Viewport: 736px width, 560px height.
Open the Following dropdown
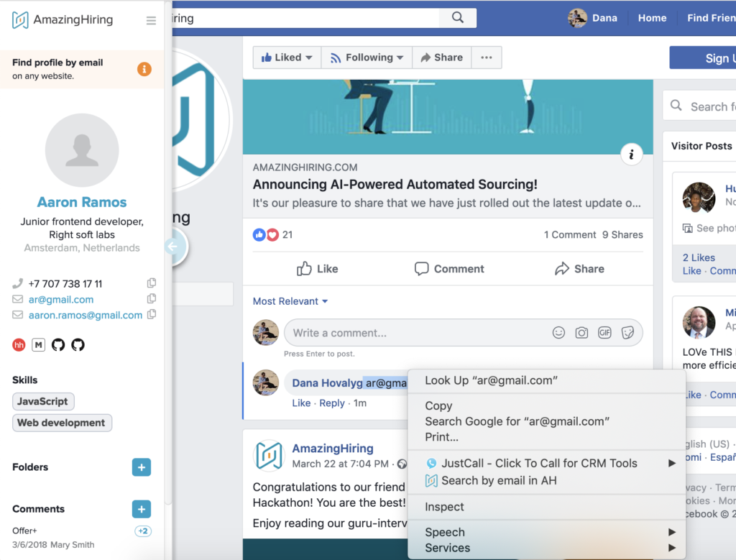coord(367,58)
